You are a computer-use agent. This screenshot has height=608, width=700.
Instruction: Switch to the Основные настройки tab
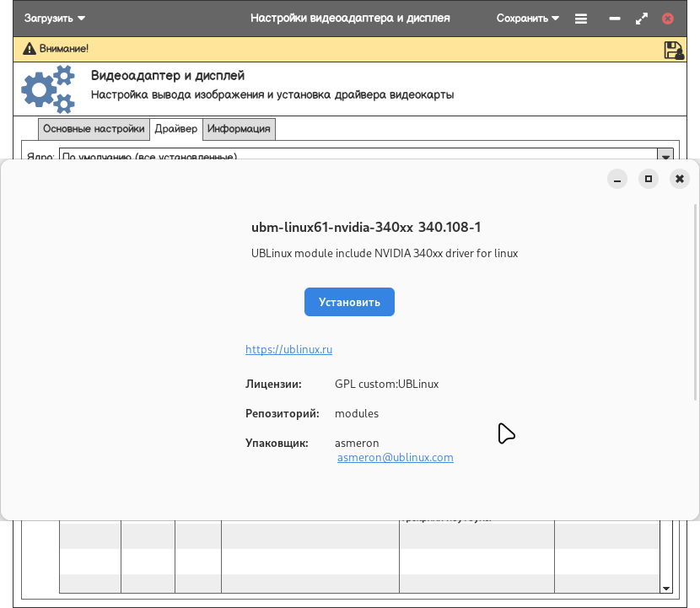(94, 129)
